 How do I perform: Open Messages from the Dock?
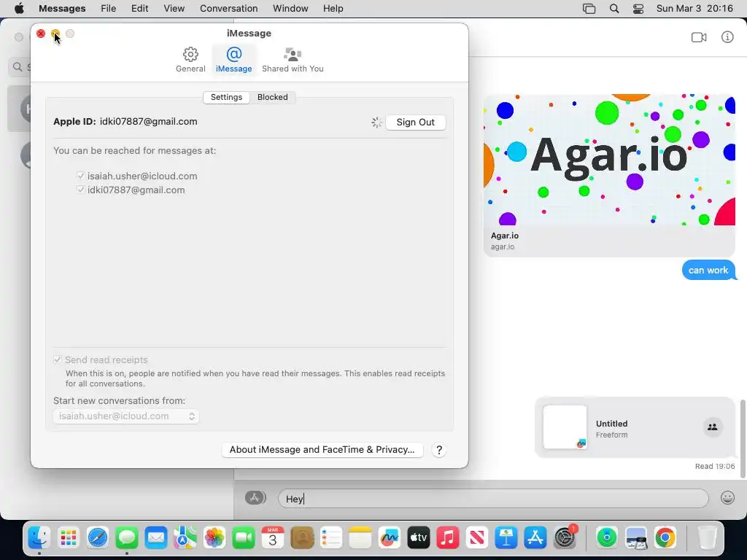point(127,538)
